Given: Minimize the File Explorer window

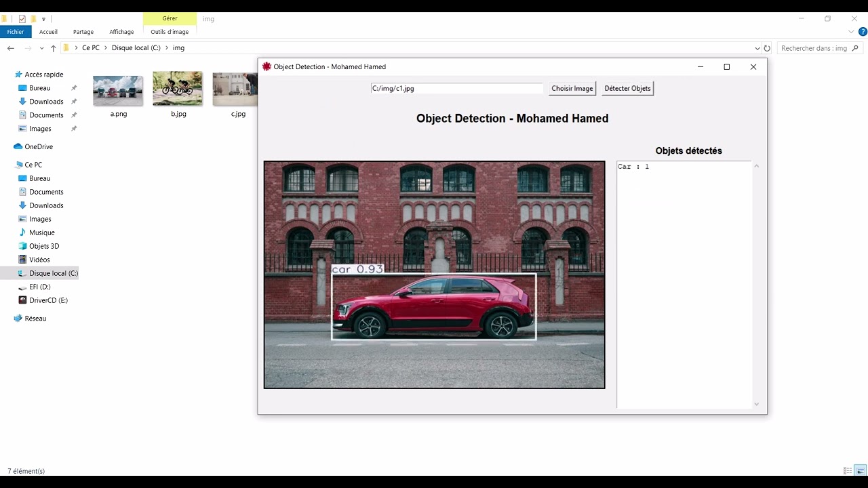Looking at the screenshot, I should (x=802, y=19).
